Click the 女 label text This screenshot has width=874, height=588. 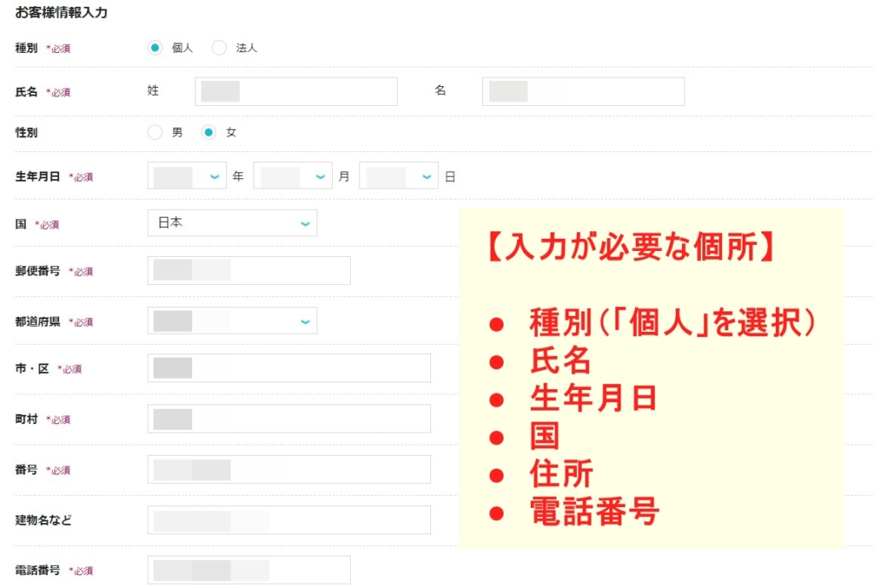click(230, 132)
